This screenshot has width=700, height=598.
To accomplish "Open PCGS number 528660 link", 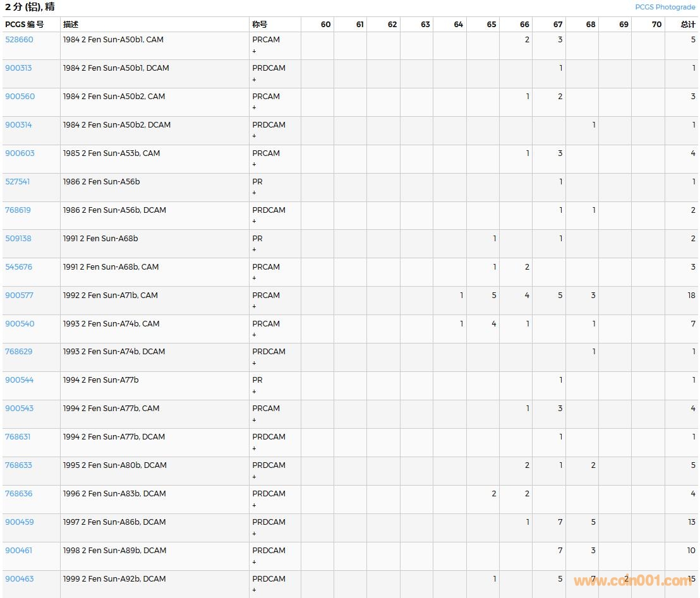I will (x=19, y=40).
